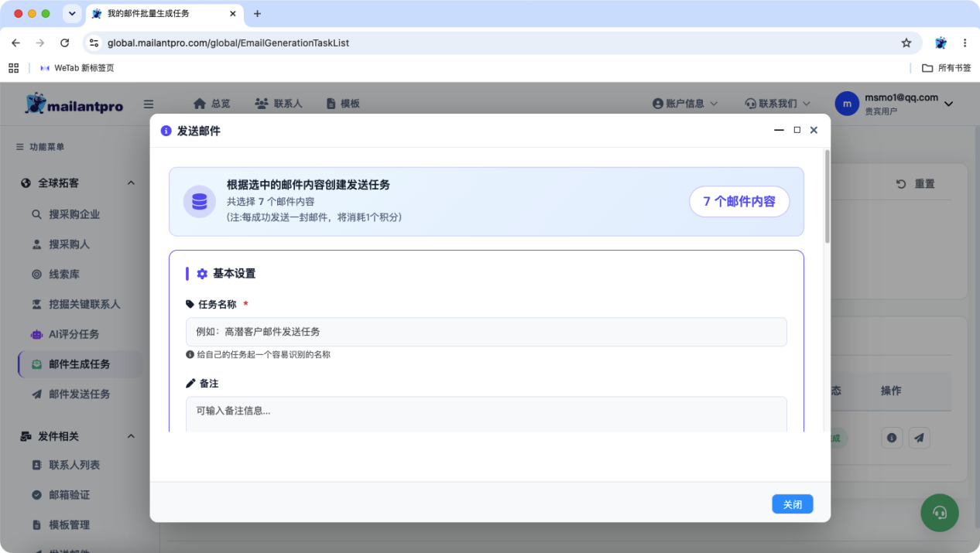
Task: Click the 7 个邮件内容 badge button
Action: (x=739, y=202)
